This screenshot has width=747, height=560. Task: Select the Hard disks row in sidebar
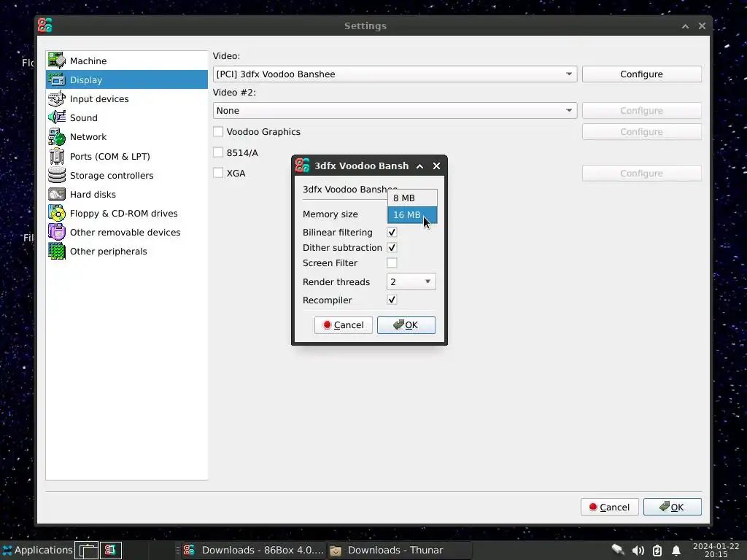click(127, 194)
